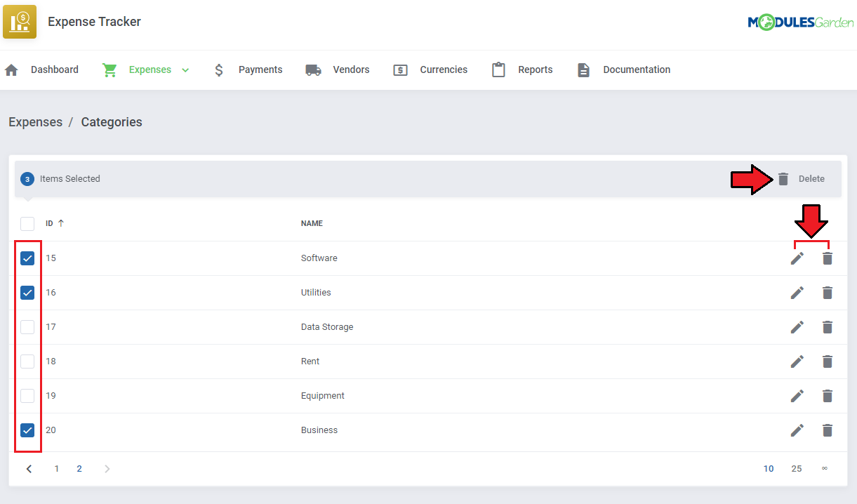Click the Items Selected count badge

pos(27,179)
